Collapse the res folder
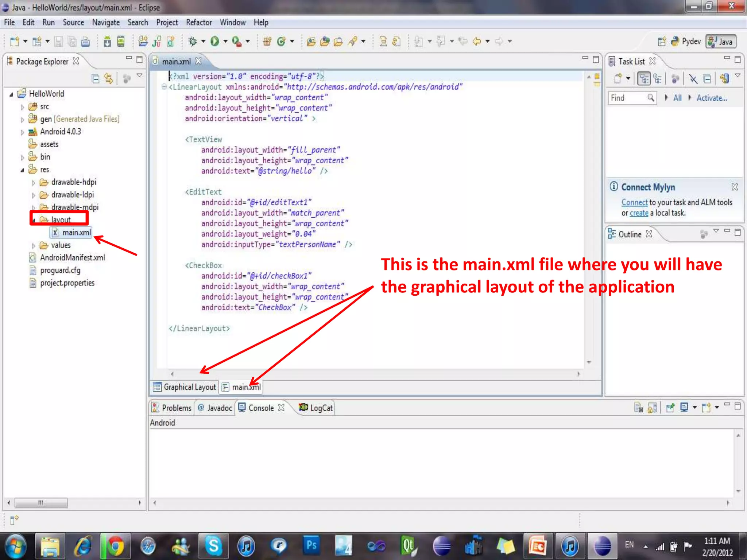 pos(22,170)
